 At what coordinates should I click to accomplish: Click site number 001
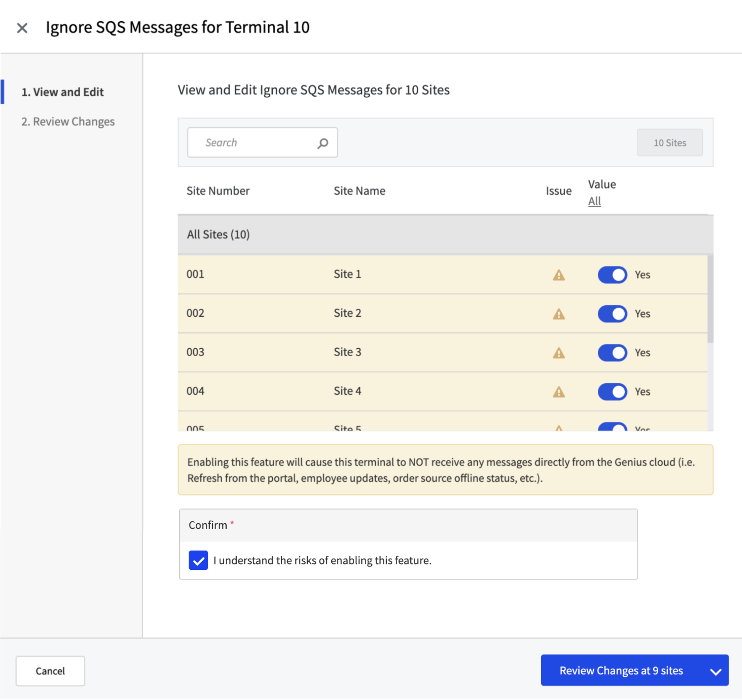click(x=195, y=274)
